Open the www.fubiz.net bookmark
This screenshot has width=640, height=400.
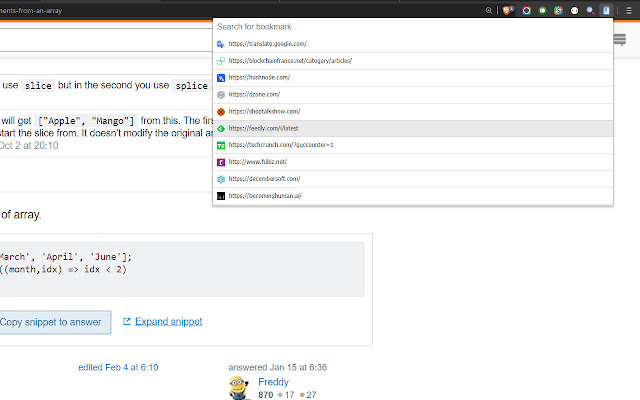(x=413, y=162)
